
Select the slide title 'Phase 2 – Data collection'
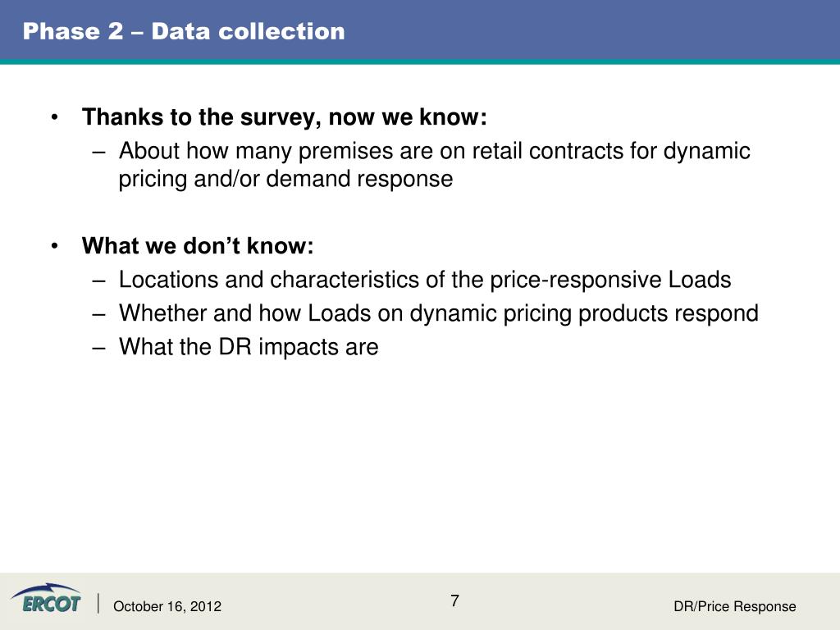pos(184,31)
